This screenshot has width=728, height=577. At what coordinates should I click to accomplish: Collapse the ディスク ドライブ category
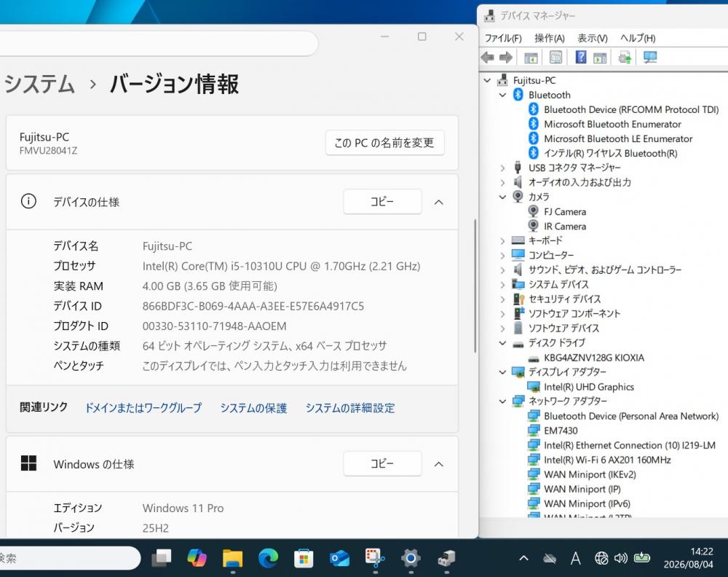pyautogui.click(x=502, y=343)
